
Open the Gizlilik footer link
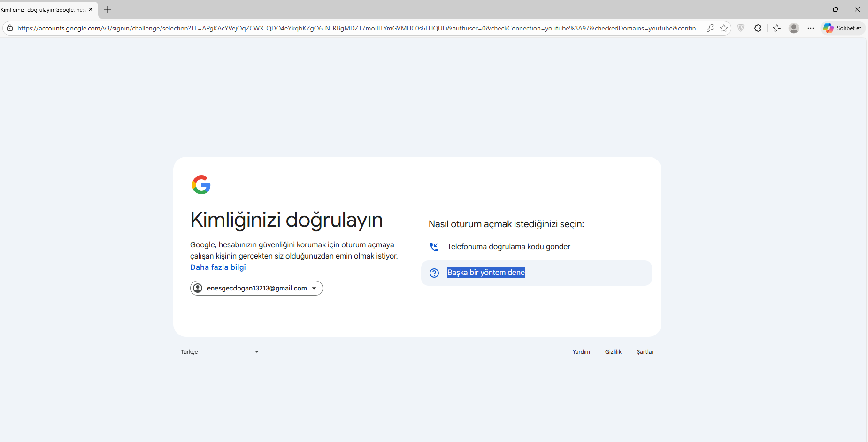tap(613, 352)
